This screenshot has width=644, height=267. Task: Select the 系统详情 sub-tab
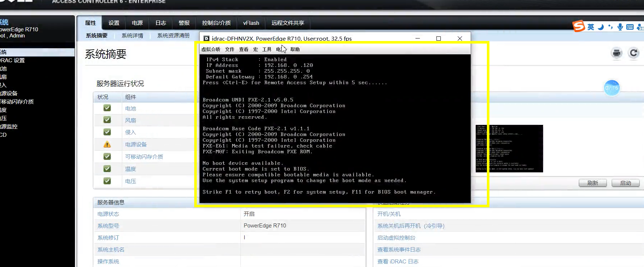point(132,36)
